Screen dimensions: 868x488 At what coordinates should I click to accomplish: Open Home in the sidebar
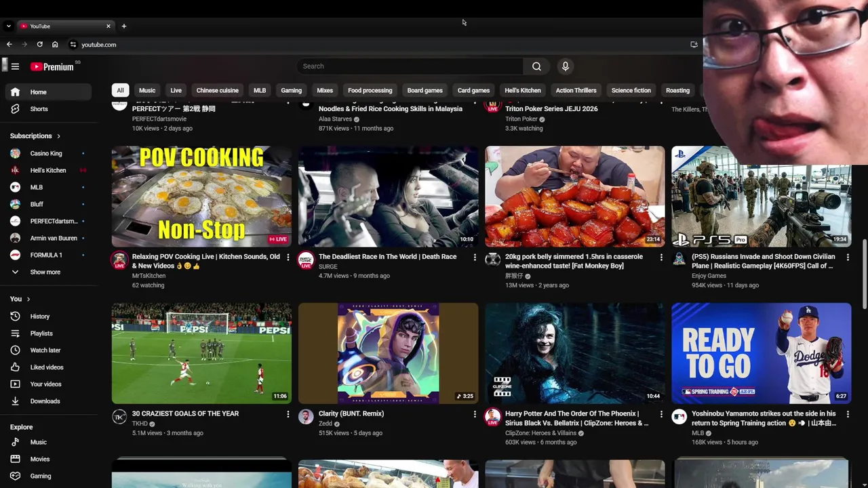[48, 92]
